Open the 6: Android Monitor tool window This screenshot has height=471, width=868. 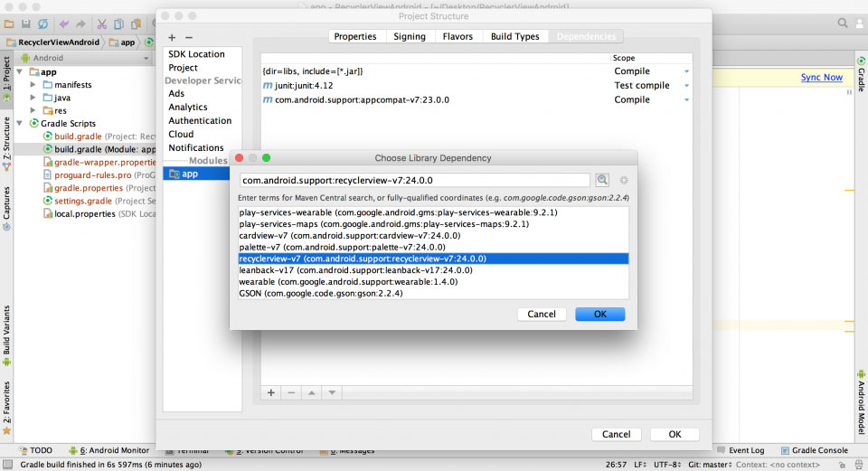109,450
